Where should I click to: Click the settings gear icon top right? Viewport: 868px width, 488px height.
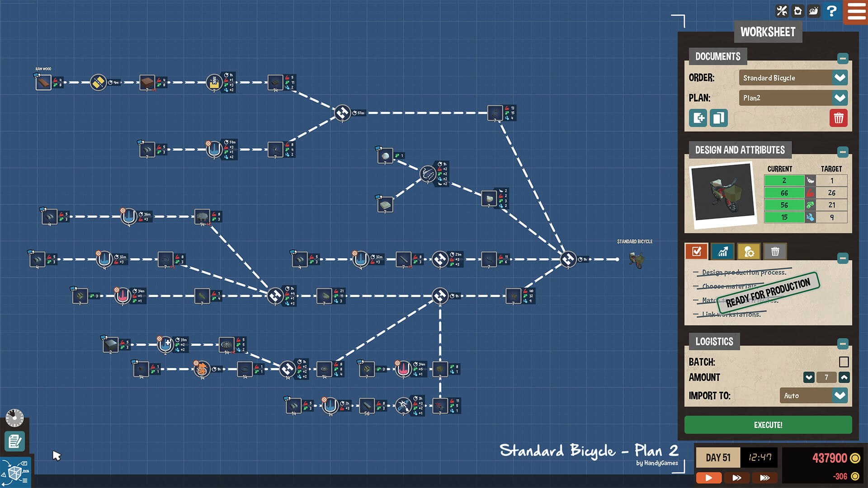[783, 11]
